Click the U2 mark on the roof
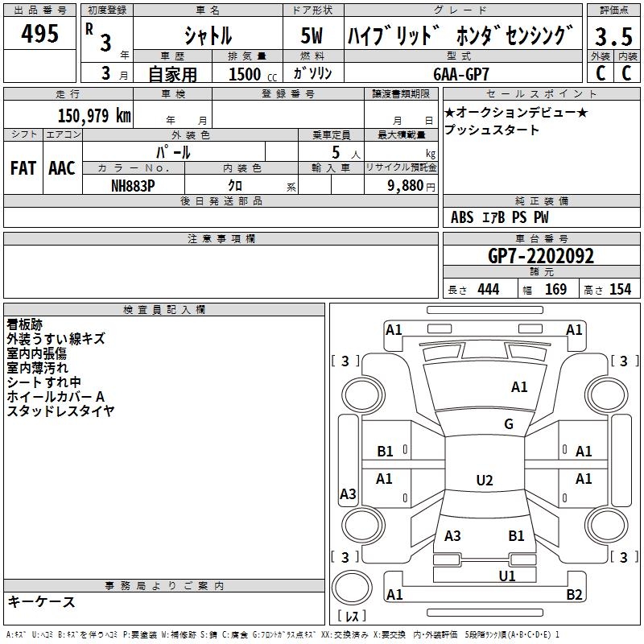644x644 pixels. (485, 480)
